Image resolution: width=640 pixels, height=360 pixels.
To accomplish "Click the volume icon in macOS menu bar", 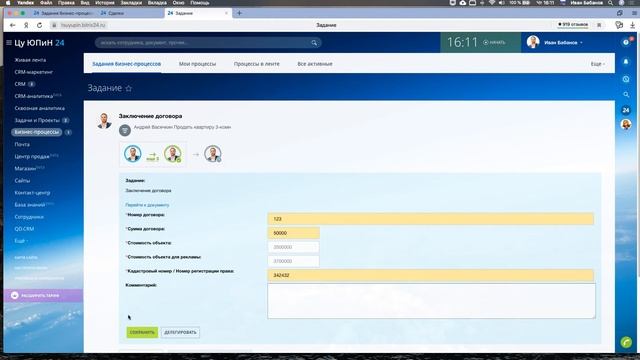I will click(502, 2).
